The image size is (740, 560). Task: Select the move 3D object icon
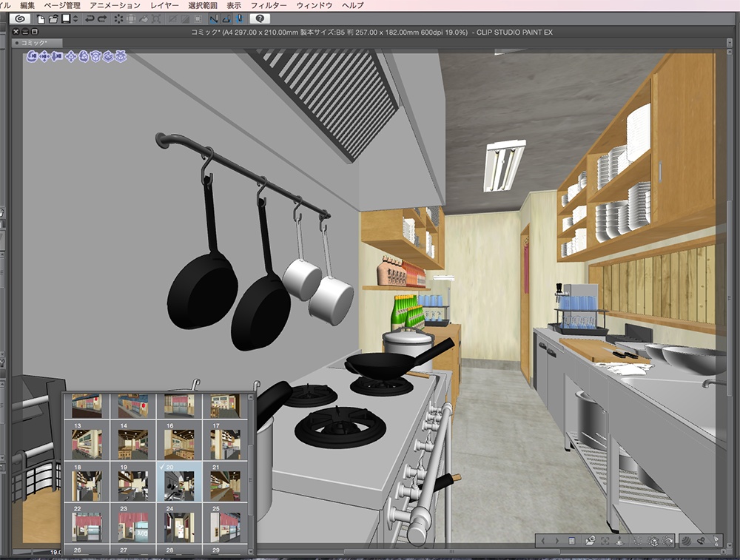click(x=72, y=55)
